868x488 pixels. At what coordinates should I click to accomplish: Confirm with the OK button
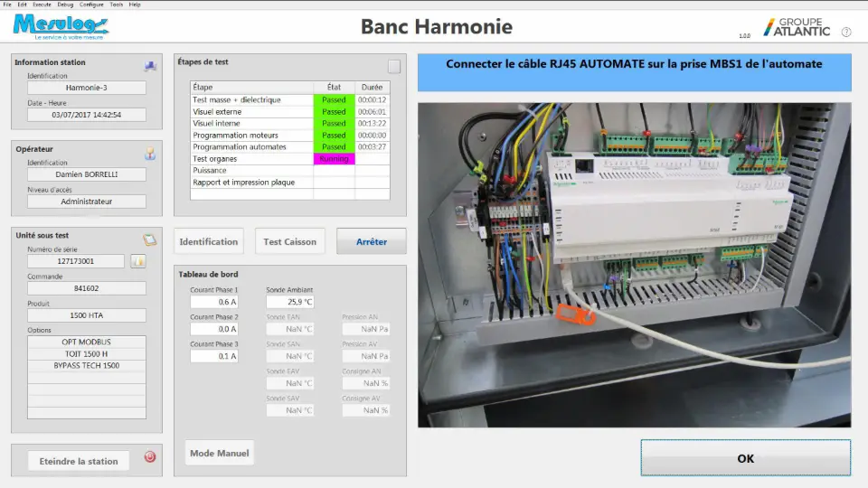(x=746, y=458)
